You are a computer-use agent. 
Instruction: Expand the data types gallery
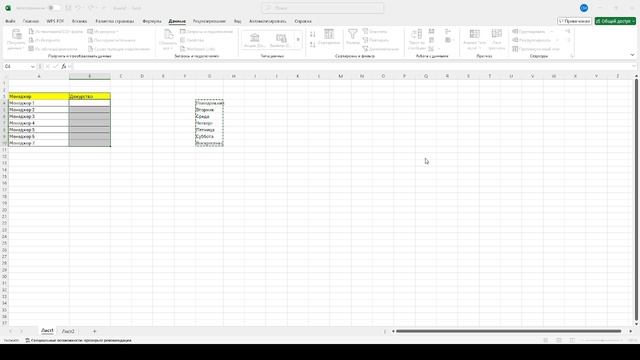click(298, 40)
